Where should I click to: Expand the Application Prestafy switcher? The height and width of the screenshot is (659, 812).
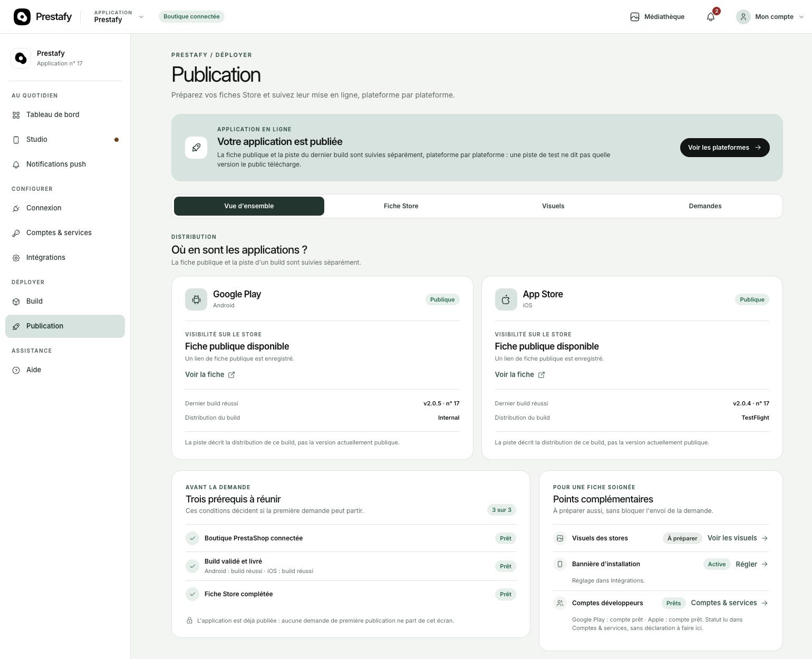(x=119, y=17)
